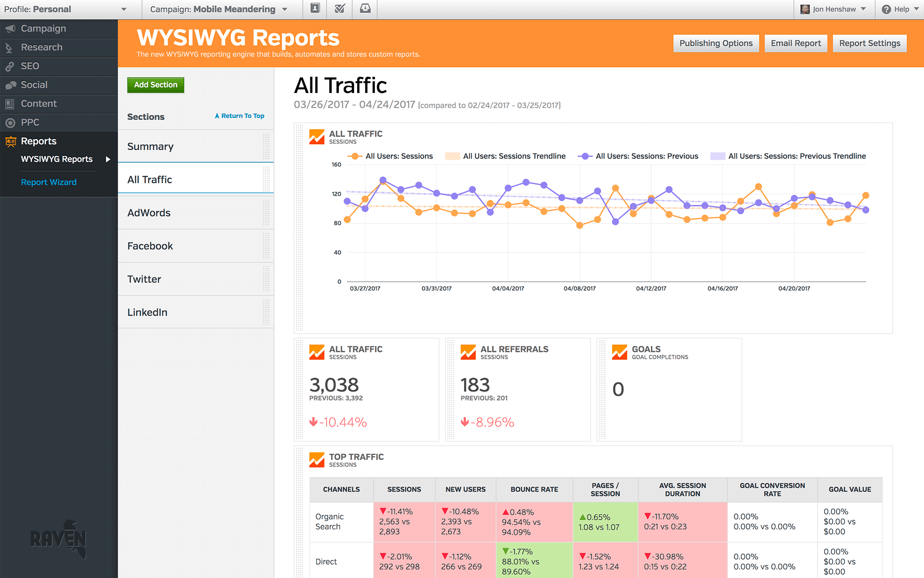
Task: Click the Sessions column header
Action: 404,489
